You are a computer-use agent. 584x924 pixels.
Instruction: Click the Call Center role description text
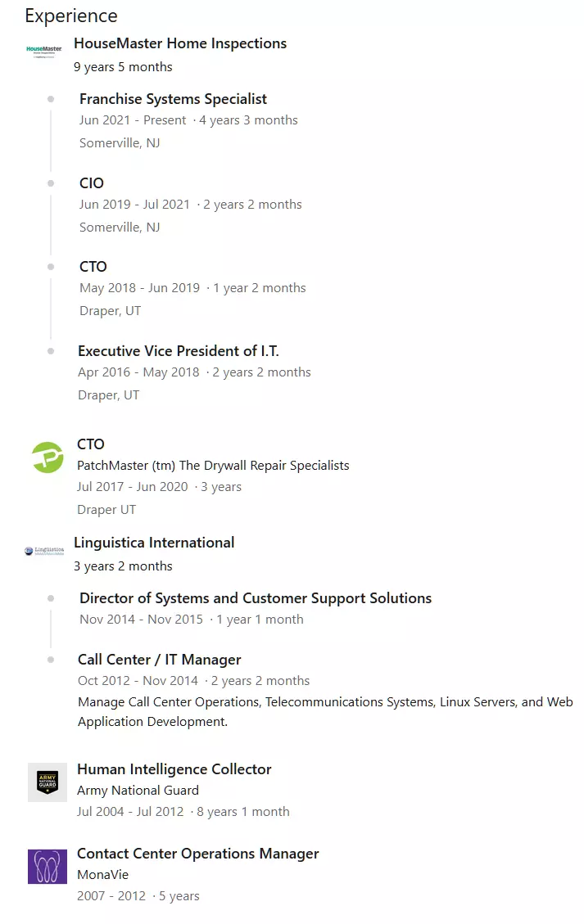pos(325,712)
